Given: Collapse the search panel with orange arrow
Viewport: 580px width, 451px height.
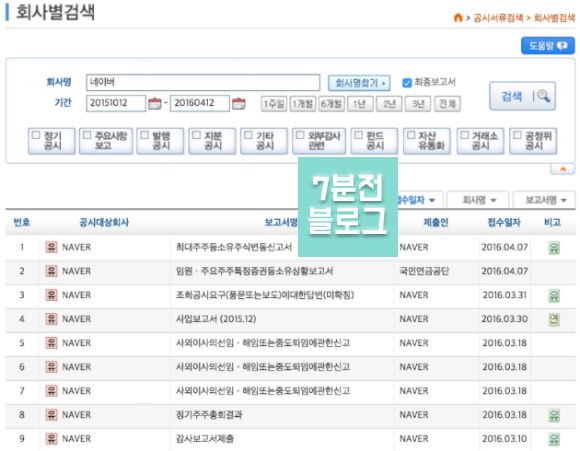Looking at the screenshot, I should [x=563, y=169].
